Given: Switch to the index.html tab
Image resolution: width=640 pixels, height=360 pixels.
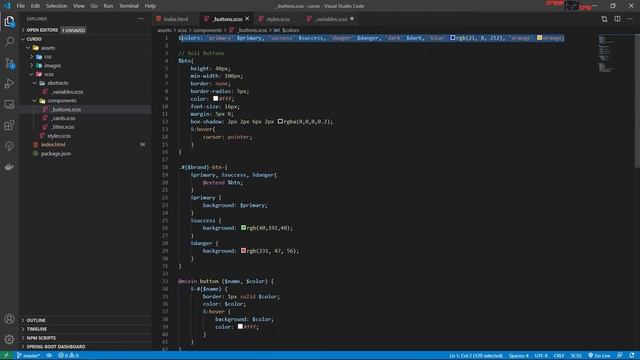Looking at the screenshot, I should coord(176,19).
